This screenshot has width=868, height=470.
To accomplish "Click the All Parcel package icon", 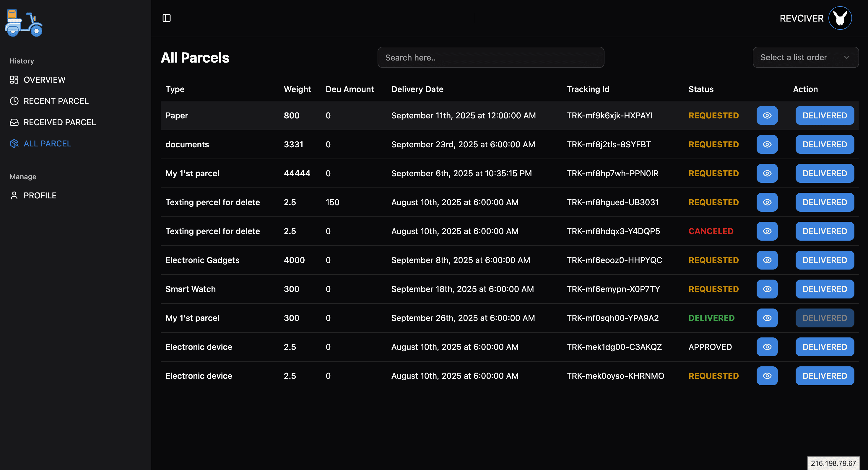I will click(14, 143).
